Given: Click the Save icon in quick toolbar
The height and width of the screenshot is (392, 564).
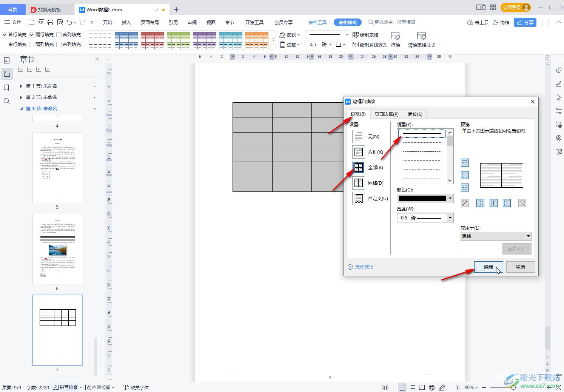Looking at the screenshot, I should point(32,22).
